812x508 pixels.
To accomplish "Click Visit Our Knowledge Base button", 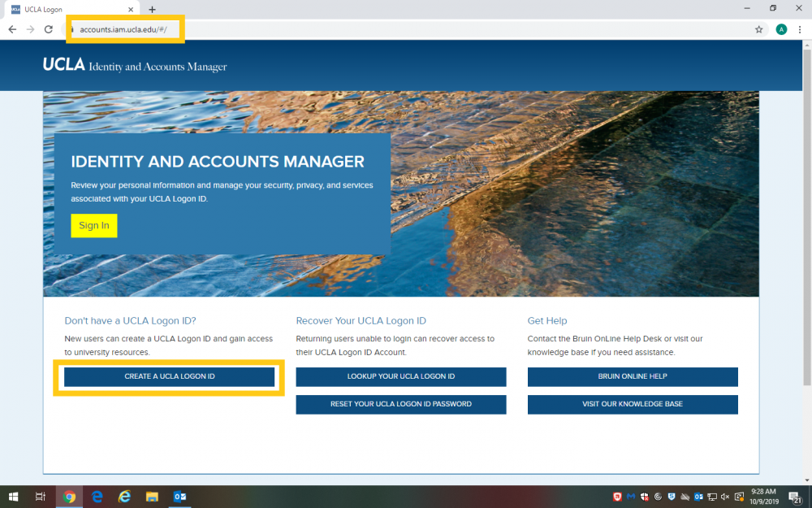I will click(633, 404).
